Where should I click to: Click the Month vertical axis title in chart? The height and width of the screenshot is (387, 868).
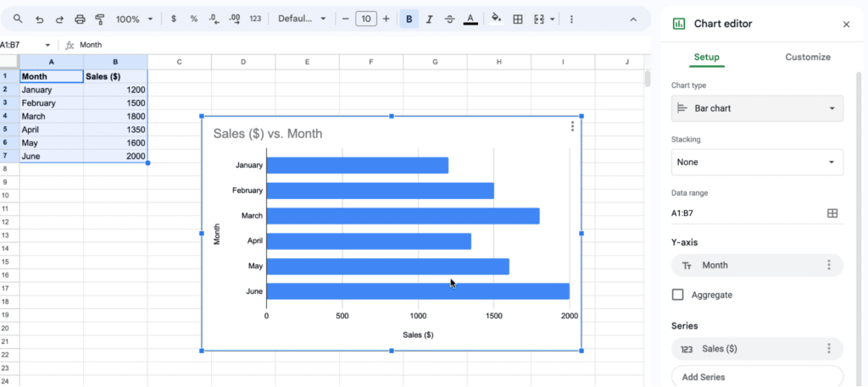coord(217,234)
